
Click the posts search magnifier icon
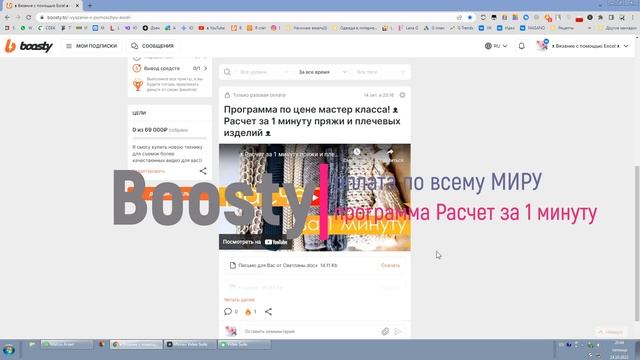227,72
